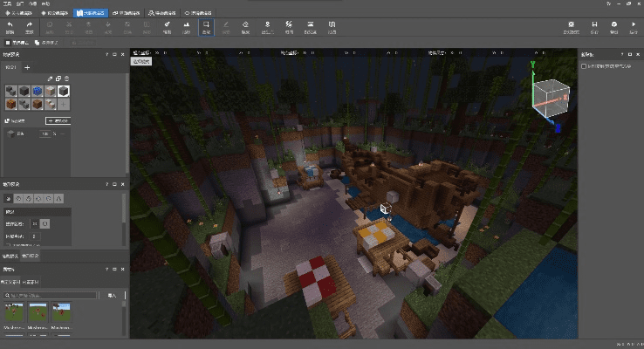Open the first menu in the menu bar

click(x=7, y=4)
